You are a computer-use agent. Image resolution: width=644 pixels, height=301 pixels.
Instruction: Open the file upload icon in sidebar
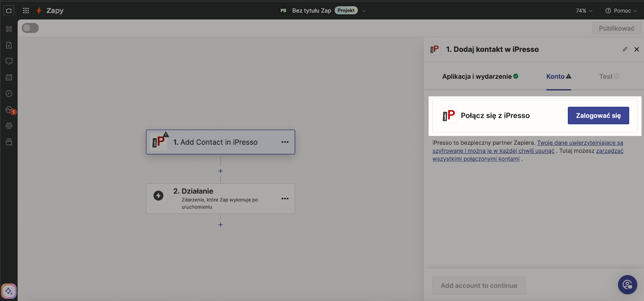point(9,45)
